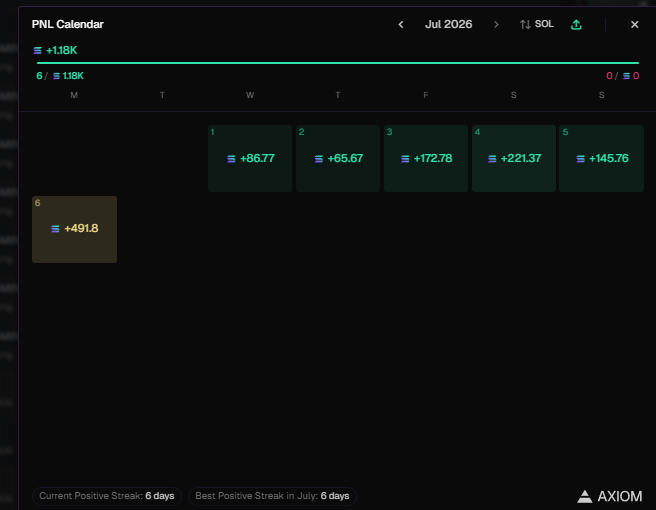Image resolution: width=656 pixels, height=510 pixels.
Task: Select the July 2 cell showing +65.67
Action: pos(338,159)
